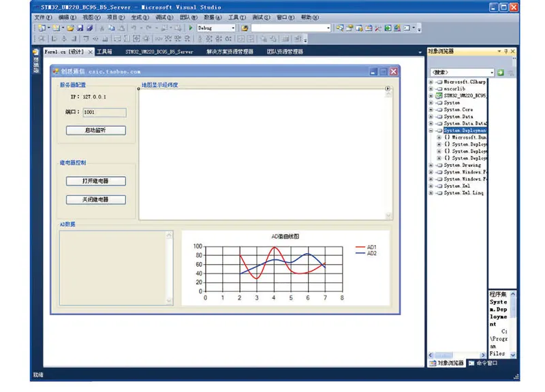
Task: Click the Open File folder icon
Action: click(x=71, y=28)
